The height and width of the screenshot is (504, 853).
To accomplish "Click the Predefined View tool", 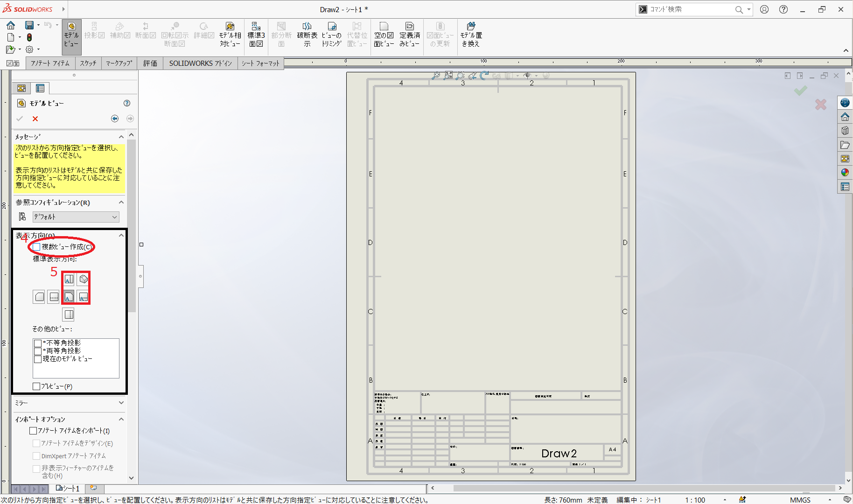I will (409, 35).
